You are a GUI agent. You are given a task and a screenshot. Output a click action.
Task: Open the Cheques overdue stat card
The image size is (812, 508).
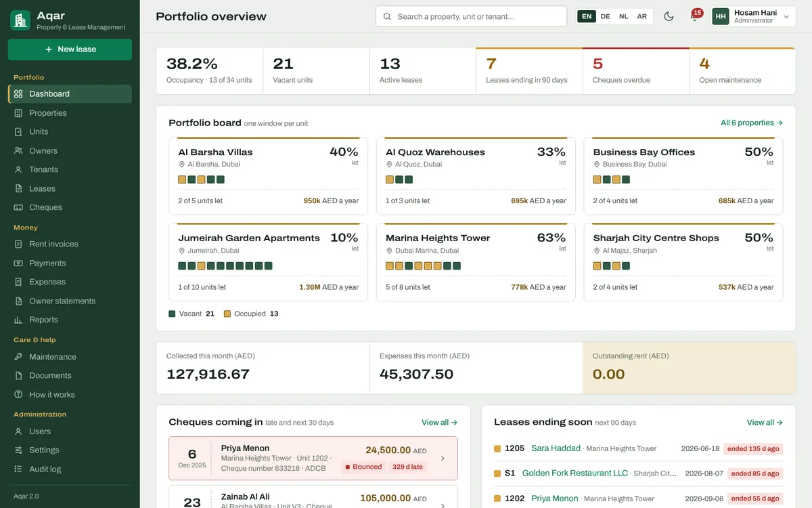636,70
